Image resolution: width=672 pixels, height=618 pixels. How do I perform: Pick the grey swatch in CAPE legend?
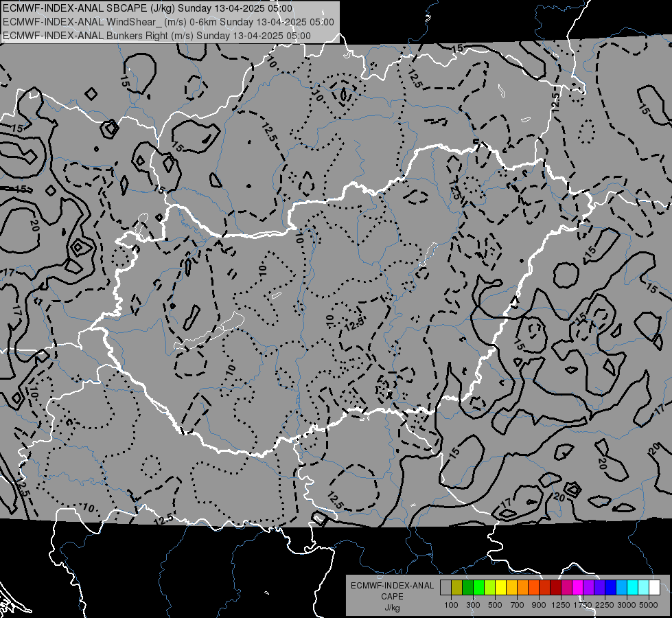pos(445,587)
